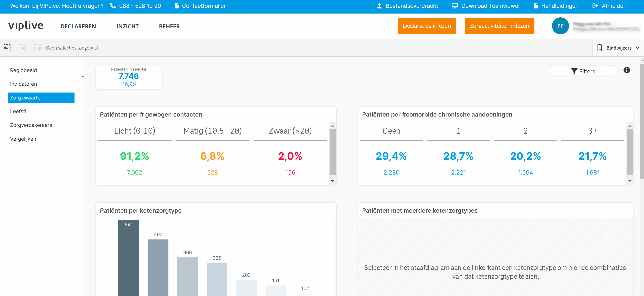Click the 156 patient count
This screenshot has height=296, width=644.
pos(290,172)
